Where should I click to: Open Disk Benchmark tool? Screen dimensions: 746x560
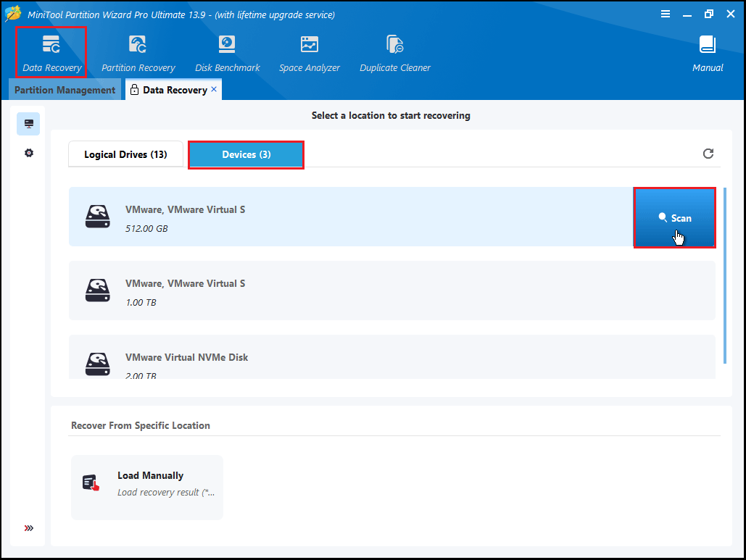pyautogui.click(x=228, y=53)
